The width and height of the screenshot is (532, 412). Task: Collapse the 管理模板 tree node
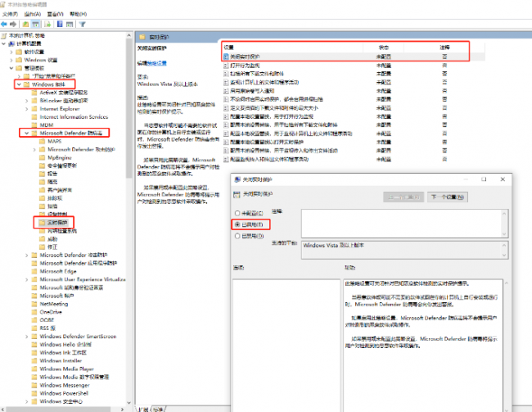11,68
